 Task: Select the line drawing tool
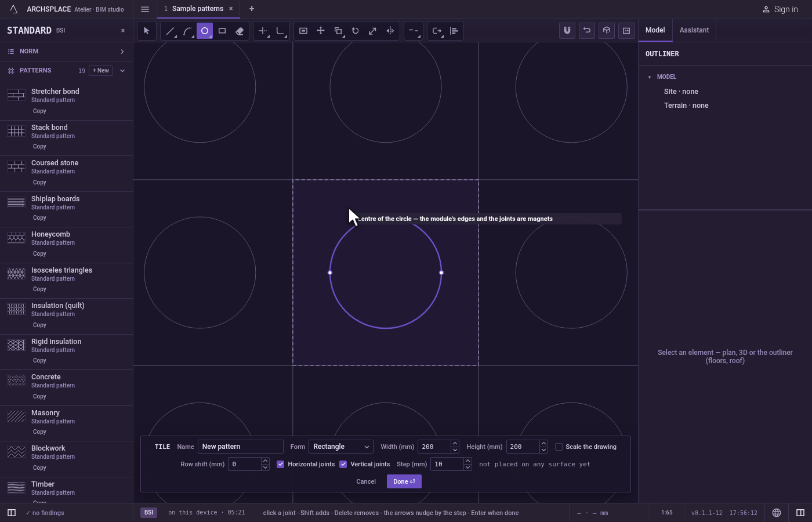pyautogui.click(x=170, y=31)
